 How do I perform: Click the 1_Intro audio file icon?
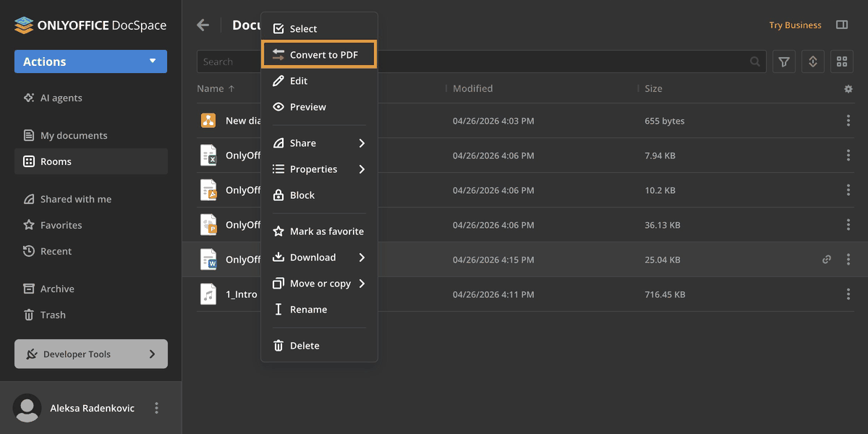point(208,294)
